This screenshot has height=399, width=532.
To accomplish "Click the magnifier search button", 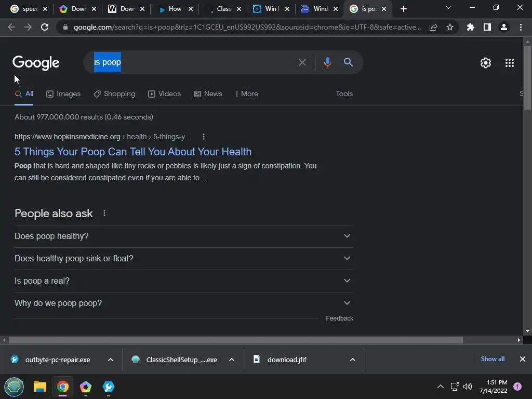I will 348,62.
